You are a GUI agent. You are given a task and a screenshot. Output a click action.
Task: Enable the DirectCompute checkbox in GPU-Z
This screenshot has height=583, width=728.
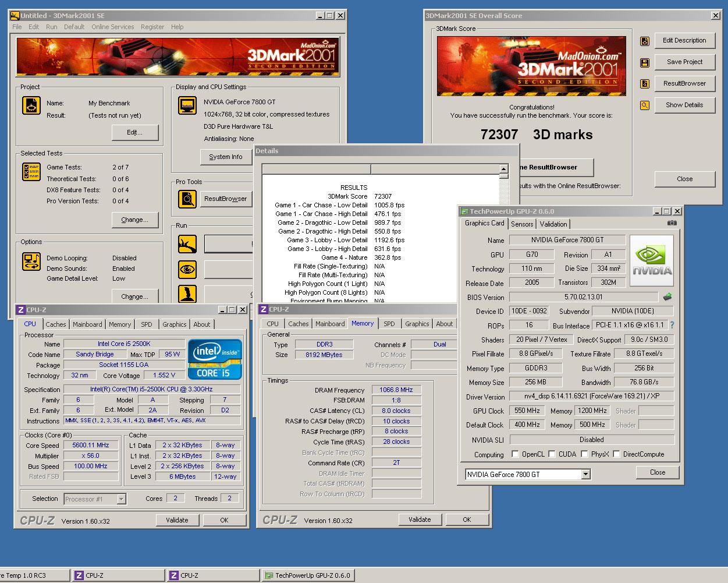pyautogui.click(x=616, y=454)
